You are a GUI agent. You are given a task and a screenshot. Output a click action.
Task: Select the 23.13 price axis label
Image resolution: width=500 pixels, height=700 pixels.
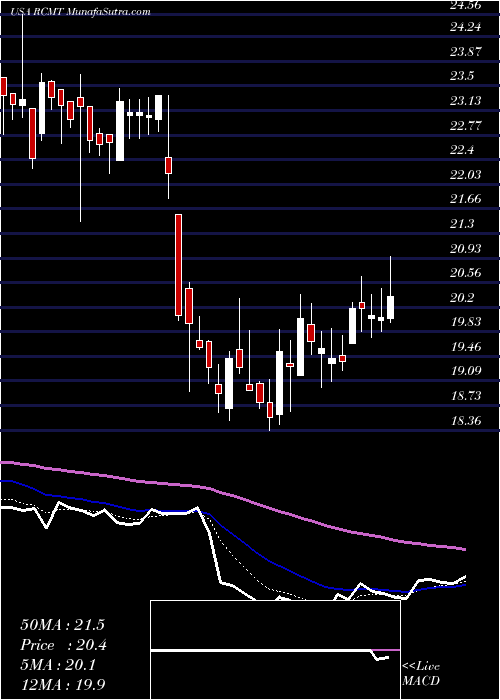click(x=466, y=101)
